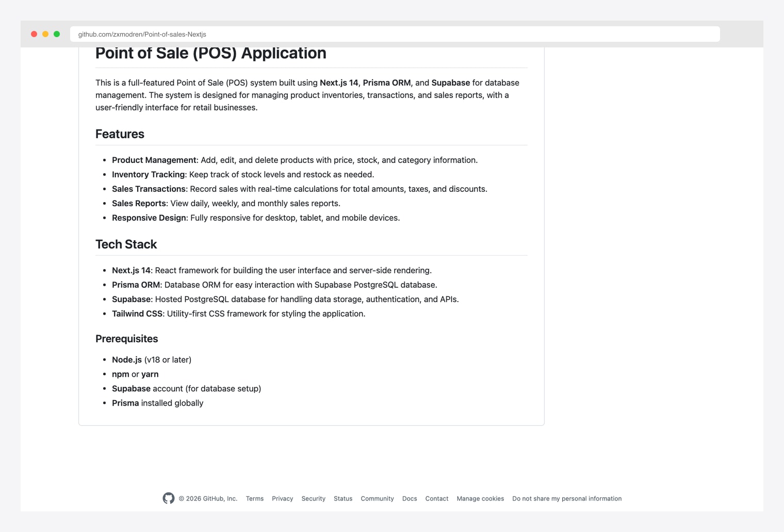Click the Supabase hosted PostgreSQL bullet

pyautogui.click(x=285, y=300)
